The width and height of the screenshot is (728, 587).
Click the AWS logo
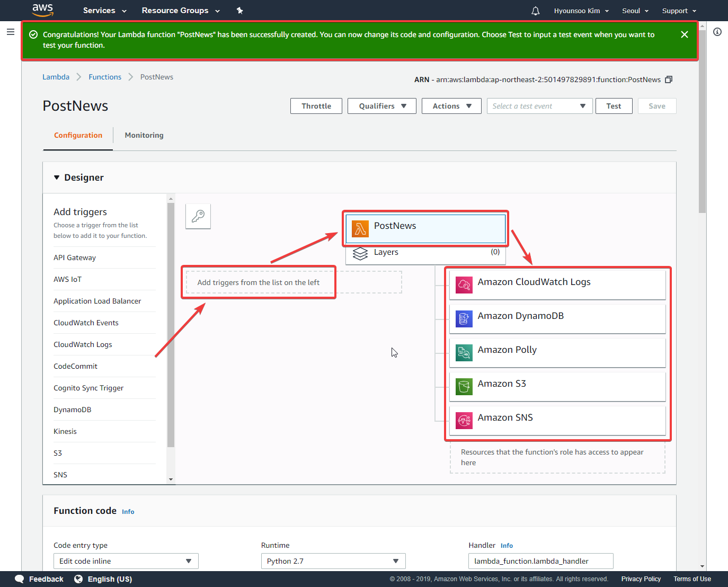click(42, 10)
